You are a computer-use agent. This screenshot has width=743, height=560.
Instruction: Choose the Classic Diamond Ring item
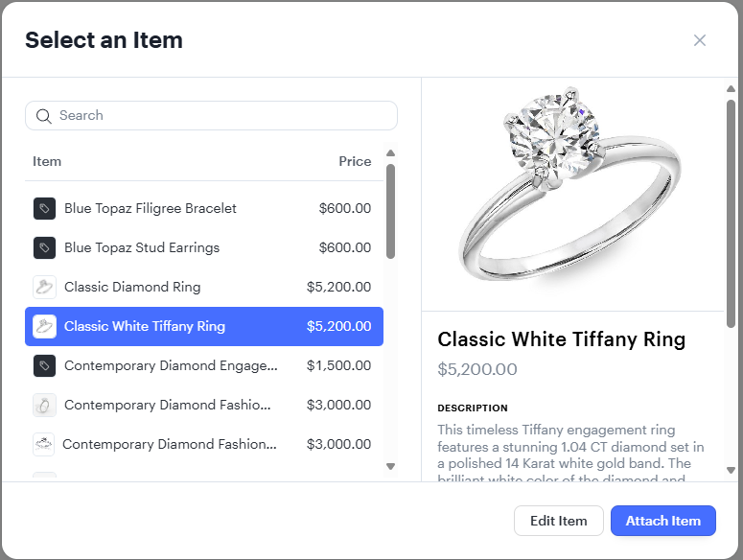pyautogui.click(x=203, y=287)
